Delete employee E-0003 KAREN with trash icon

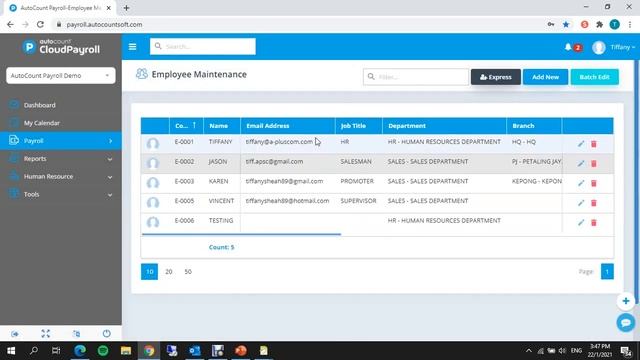(x=594, y=183)
